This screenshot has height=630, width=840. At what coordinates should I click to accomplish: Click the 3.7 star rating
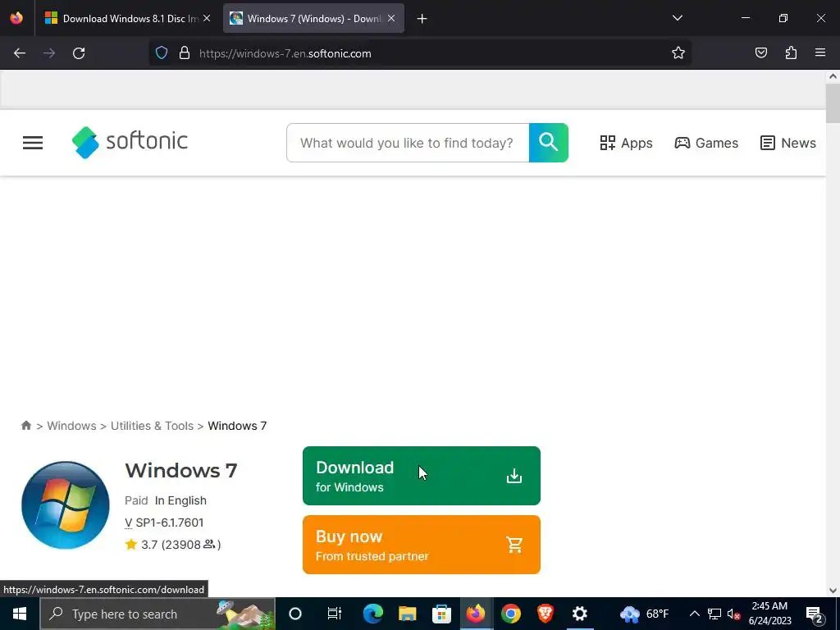coord(172,545)
